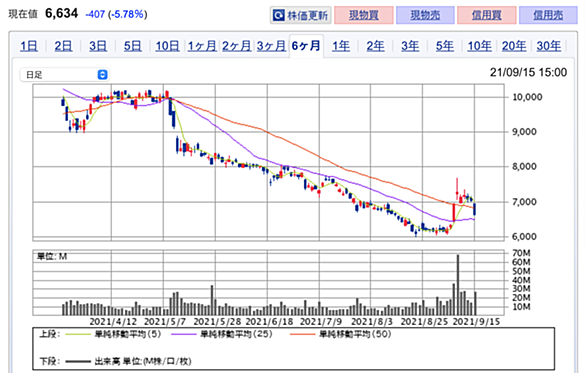Open the 信用買 order link
Screen dimensions: 586x373
point(487,15)
